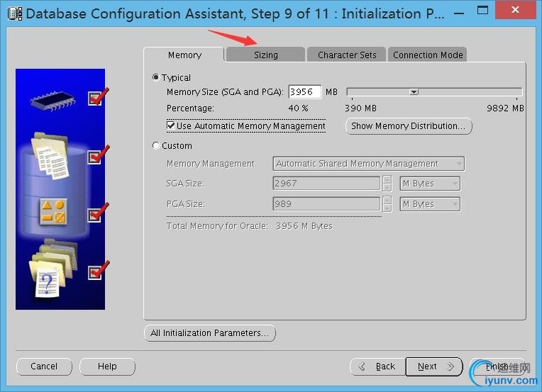This screenshot has width=542, height=392.
Task: Go Back to the previous step
Action: 377,366
